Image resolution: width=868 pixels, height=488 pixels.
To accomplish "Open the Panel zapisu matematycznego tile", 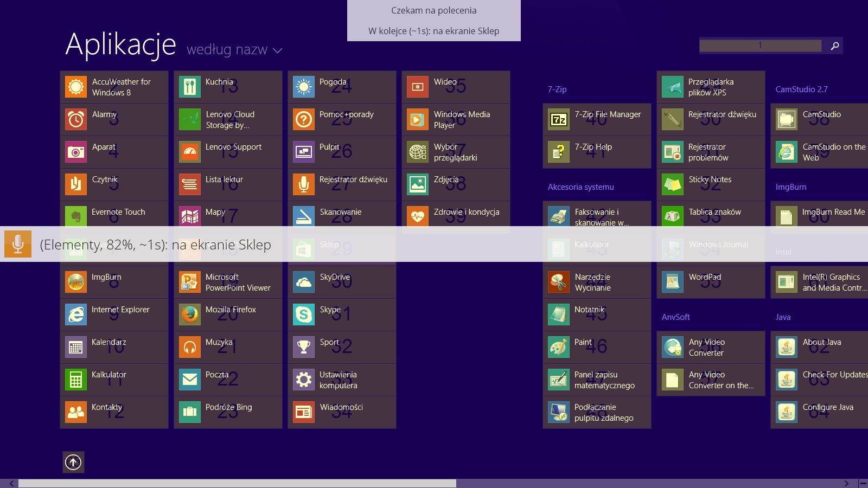I will coord(597,380).
